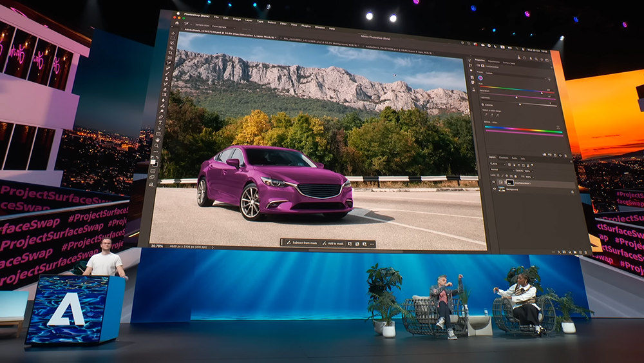Toggle visibility of Hue/Saturation 1 layer
Image resolution: width=644 pixels, height=363 pixels.
(494, 182)
